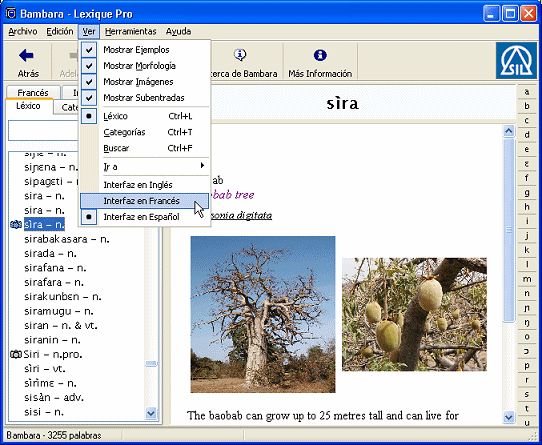
Task: Click the lexicon search input field
Action: (x=44, y=130)
